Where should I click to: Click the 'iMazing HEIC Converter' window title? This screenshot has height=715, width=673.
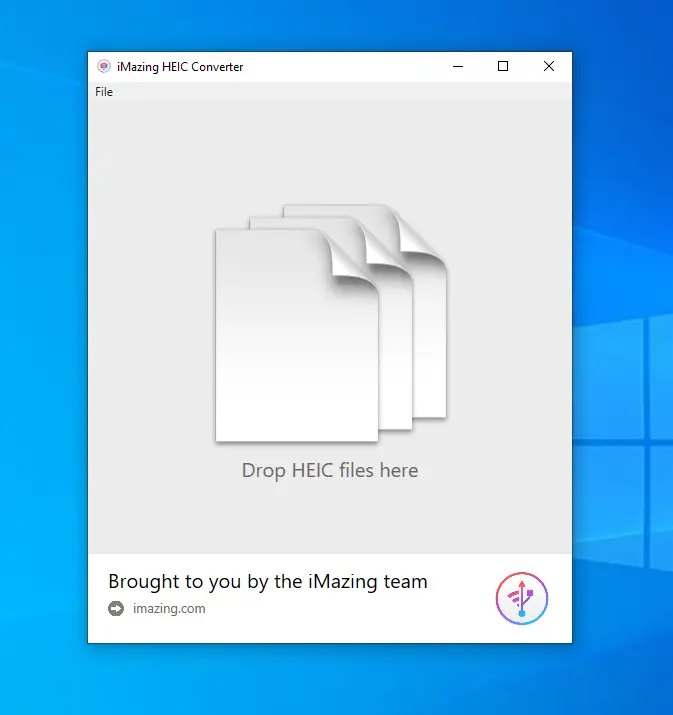pos(180,67)
